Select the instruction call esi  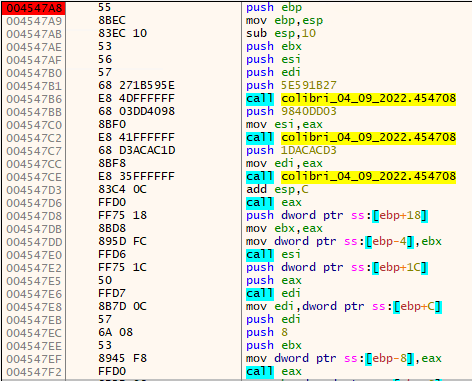coord(273,254)
